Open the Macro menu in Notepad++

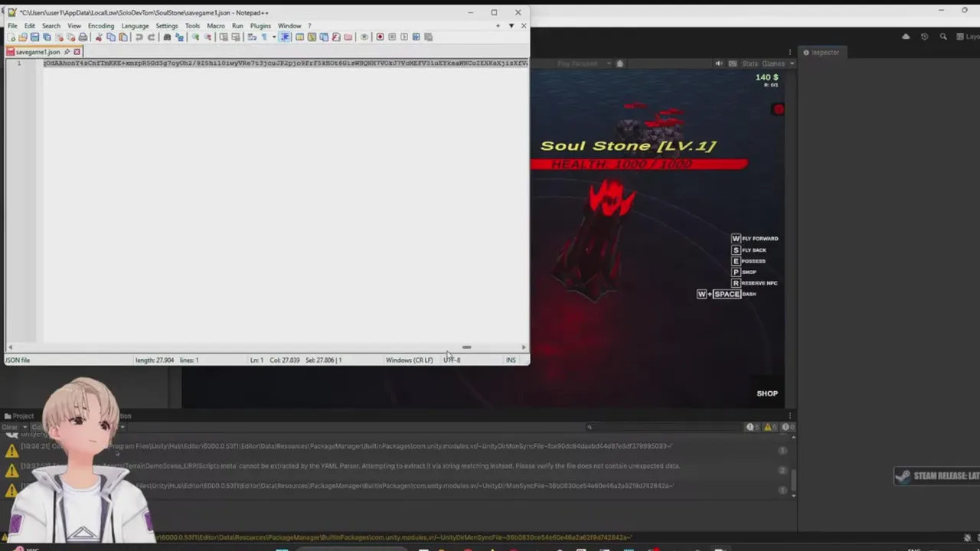tap(216, 26)
